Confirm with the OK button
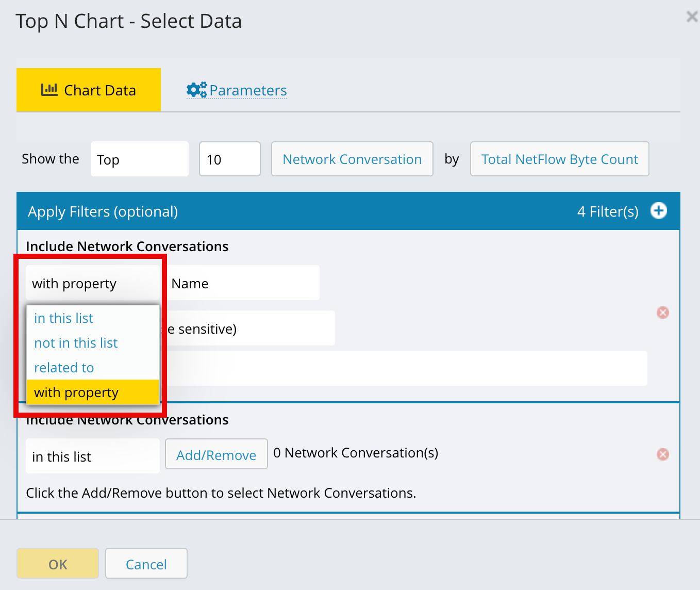The height and width of the screenshot is (590, 700). tap(58, 564)
